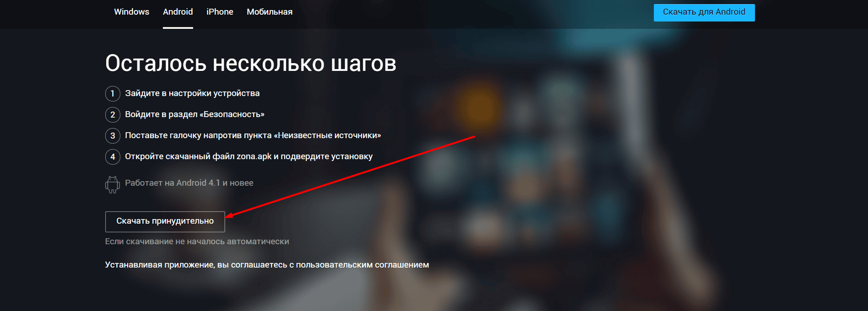Click the zona.apk installation step text
This screenshot has height=311, width=868.
pyautogui.click(x=249, y=156)
